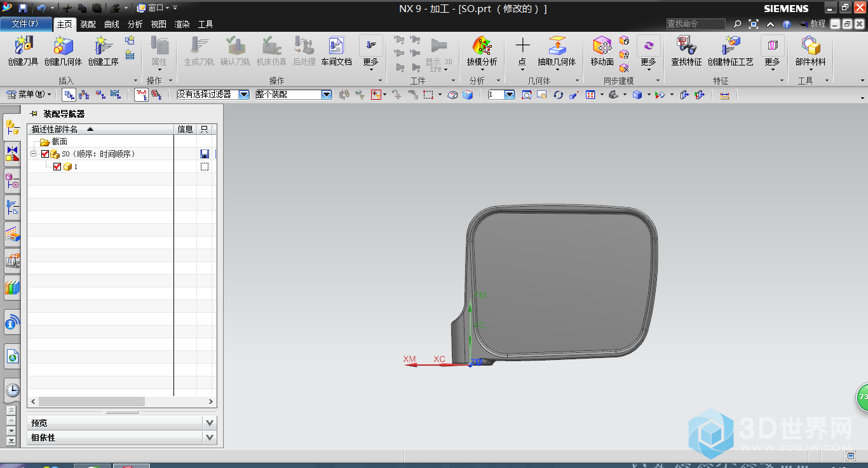
Task: Open the Reuse Library books icon
Action: click(12, 287)
